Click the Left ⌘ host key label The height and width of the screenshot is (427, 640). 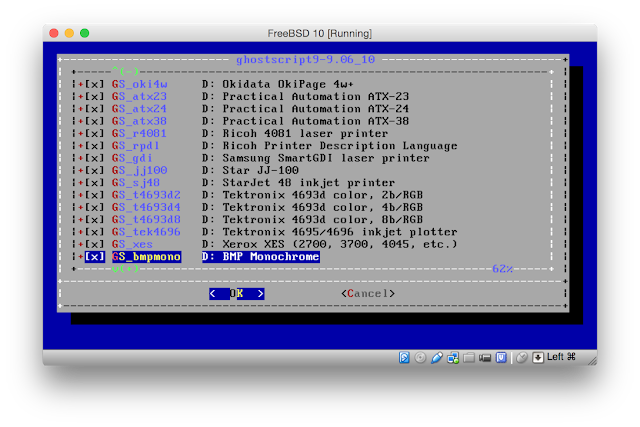[561, 357]
